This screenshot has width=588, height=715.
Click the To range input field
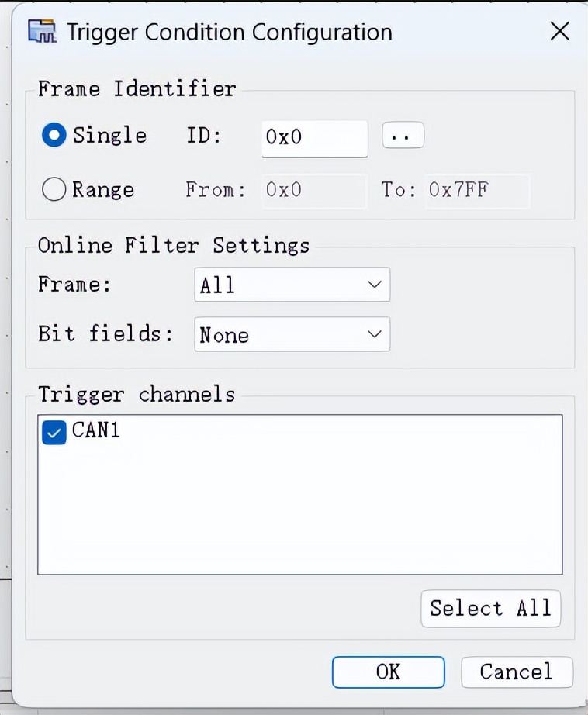click(477, 190)
